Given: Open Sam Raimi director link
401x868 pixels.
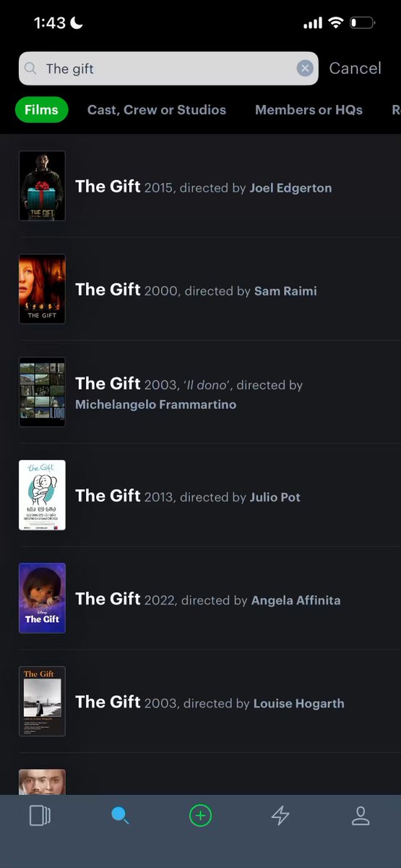Looking at the screenshot, I should [285, 291].
